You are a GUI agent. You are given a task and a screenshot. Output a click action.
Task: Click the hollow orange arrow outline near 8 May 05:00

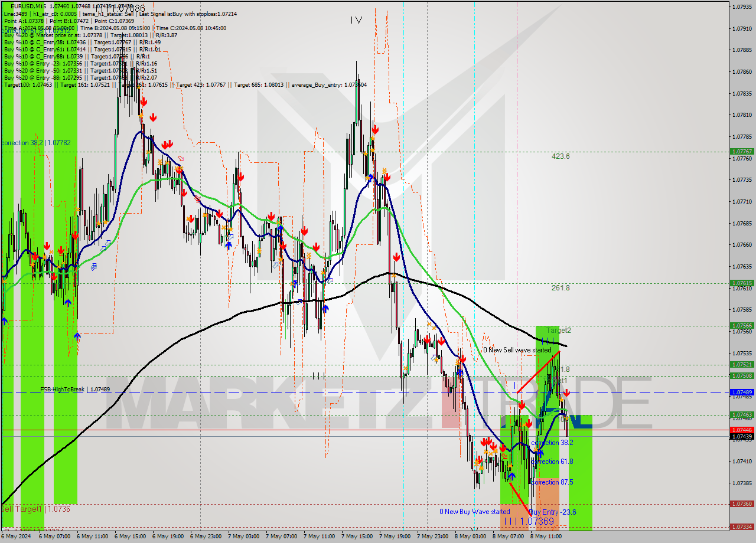[504, 455]
